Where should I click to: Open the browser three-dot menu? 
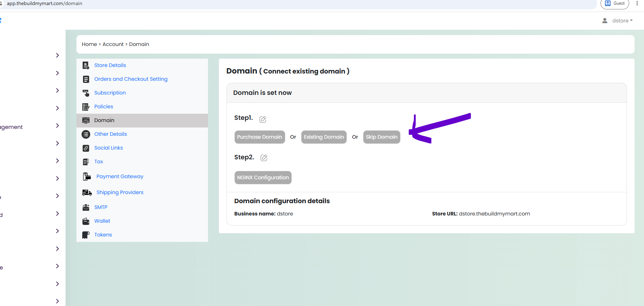click(x=637, y=3)
